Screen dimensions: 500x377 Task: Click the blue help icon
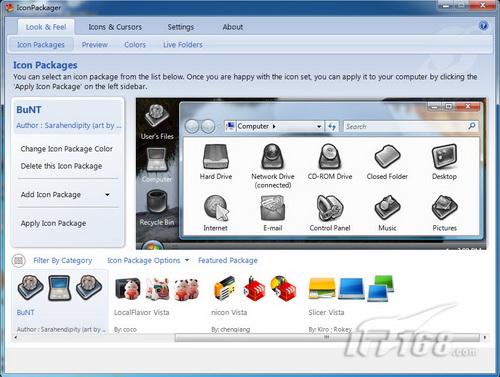click(483, 26)
